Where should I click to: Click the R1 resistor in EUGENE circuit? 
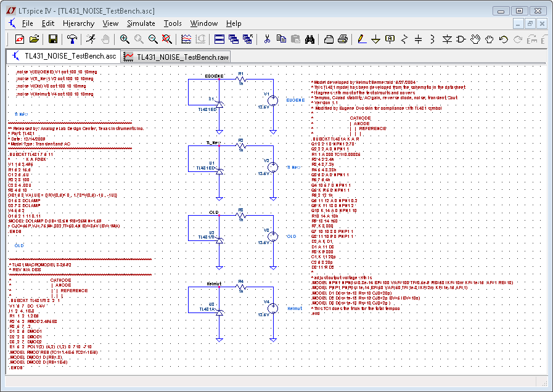point(241,79)
